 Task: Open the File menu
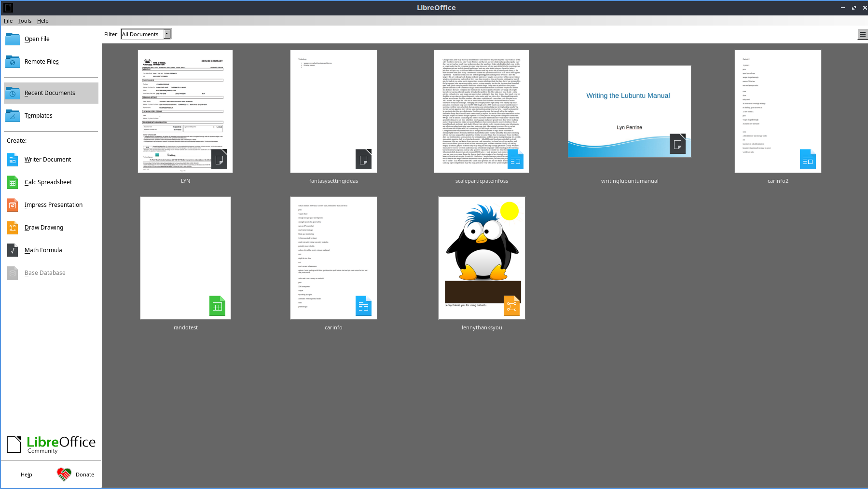[8, 21]
